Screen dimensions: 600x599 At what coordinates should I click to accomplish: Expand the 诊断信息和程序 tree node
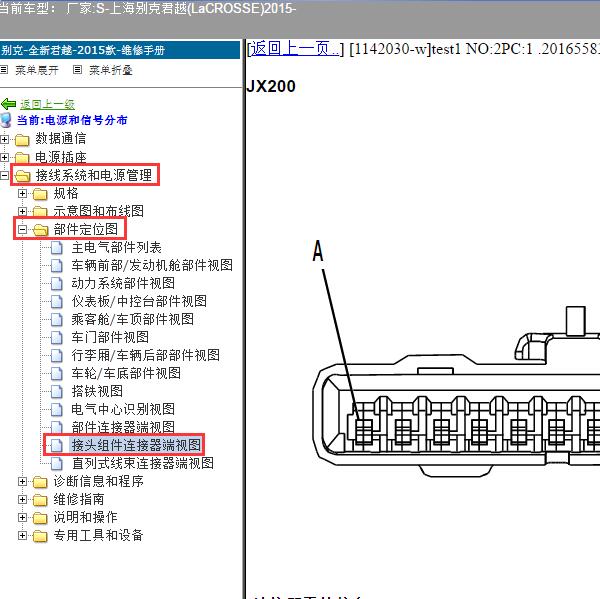[x=22, y=481]
